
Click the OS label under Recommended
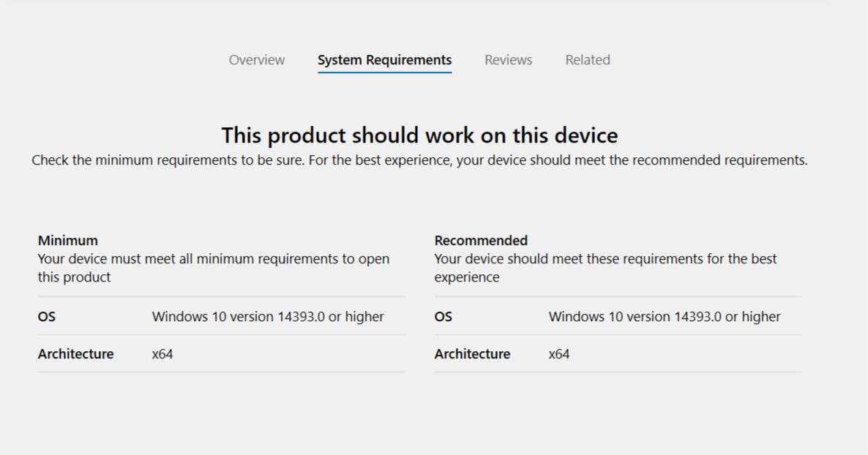(x=443, y=317)
